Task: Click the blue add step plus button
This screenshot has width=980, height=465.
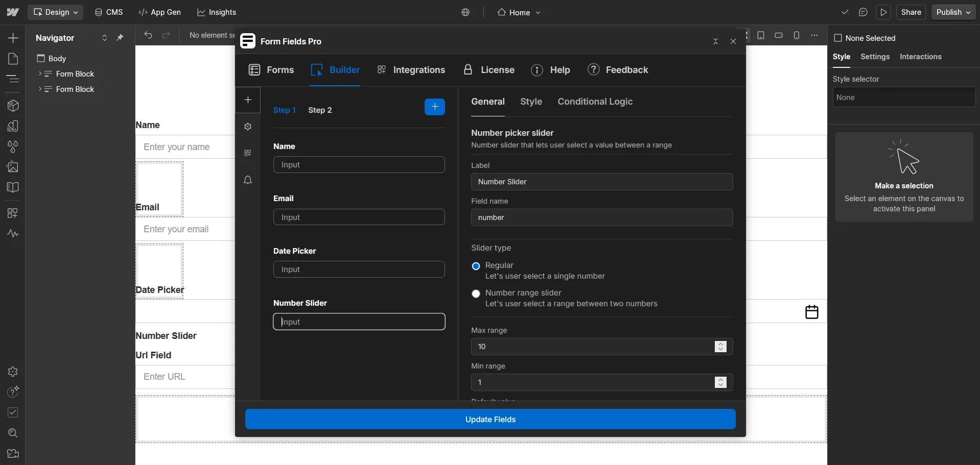Action: click(x=435, y=107)
